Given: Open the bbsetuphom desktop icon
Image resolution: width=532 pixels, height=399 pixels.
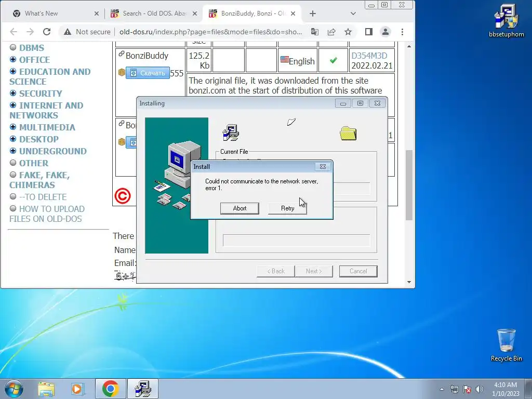Looking at the screenshot, I should [506, 21].
